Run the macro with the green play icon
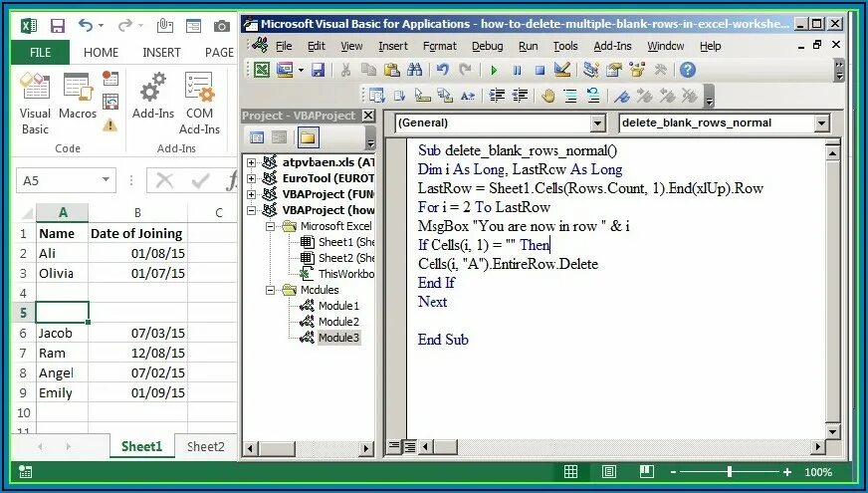Image resolution: width=868 pixels, height=493 pixels. click(494, 71)
